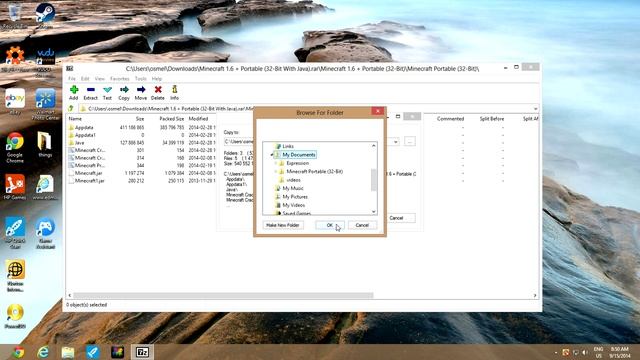This screenshot has height=360, width=640.
Task: Select My Videos in folder tree
Action: [294, 205]
